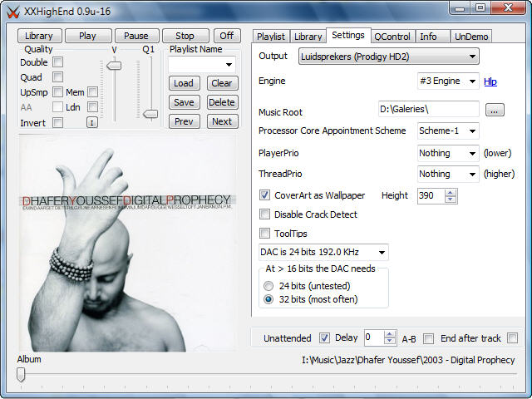
Task: Open the Engine dropdown
Action: (448, 81)
